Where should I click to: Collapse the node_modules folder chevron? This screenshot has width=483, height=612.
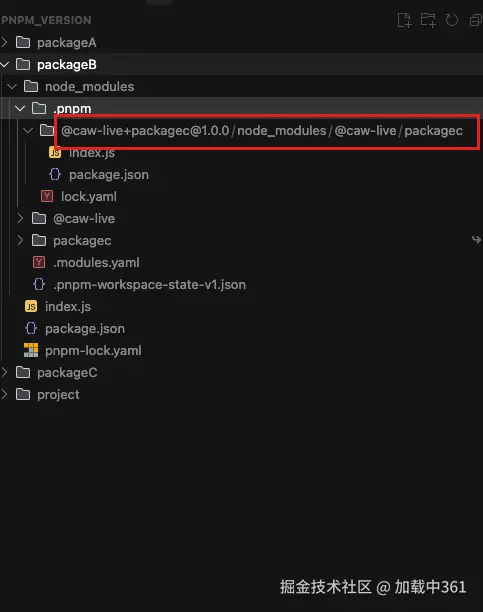12,86
